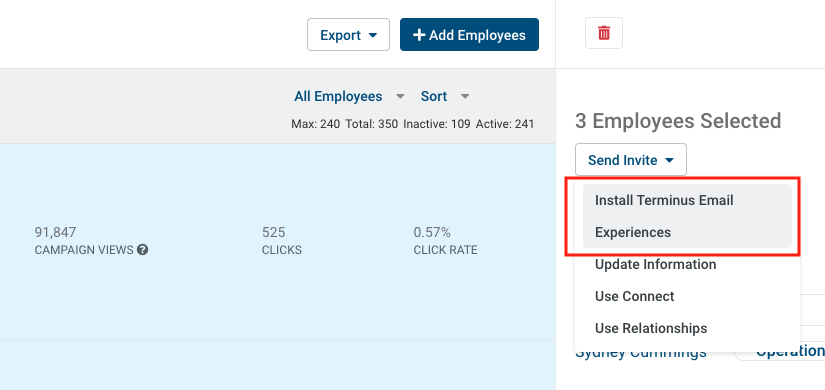The height and width of the screenshot is (390, 825).
Task: Click the caret arrow beside All Employees
Action: [x=400, y=96]
